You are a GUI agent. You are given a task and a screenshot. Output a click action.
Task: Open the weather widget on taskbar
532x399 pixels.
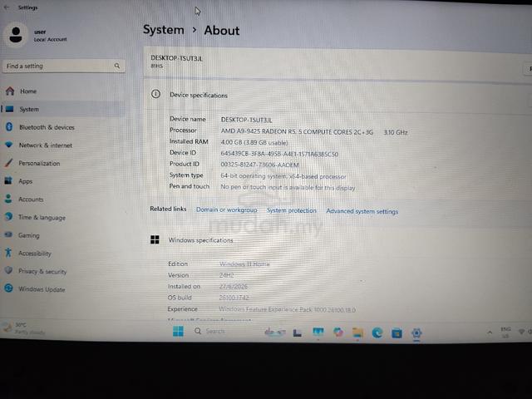tap(24, 328)
